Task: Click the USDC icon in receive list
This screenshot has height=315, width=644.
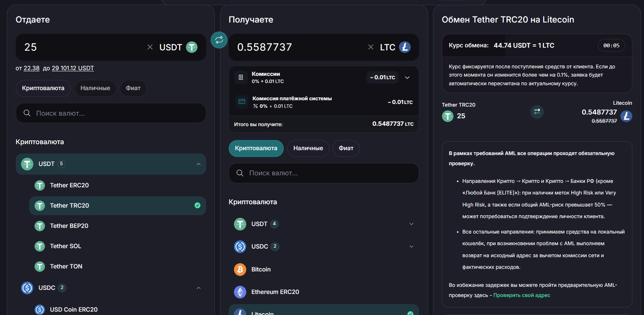Action: coord(240,247)
